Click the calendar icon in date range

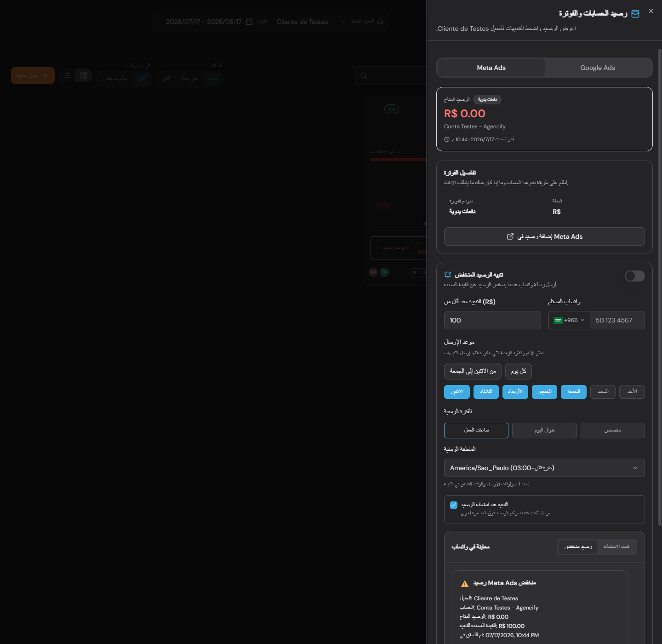[x=249, y=22]
